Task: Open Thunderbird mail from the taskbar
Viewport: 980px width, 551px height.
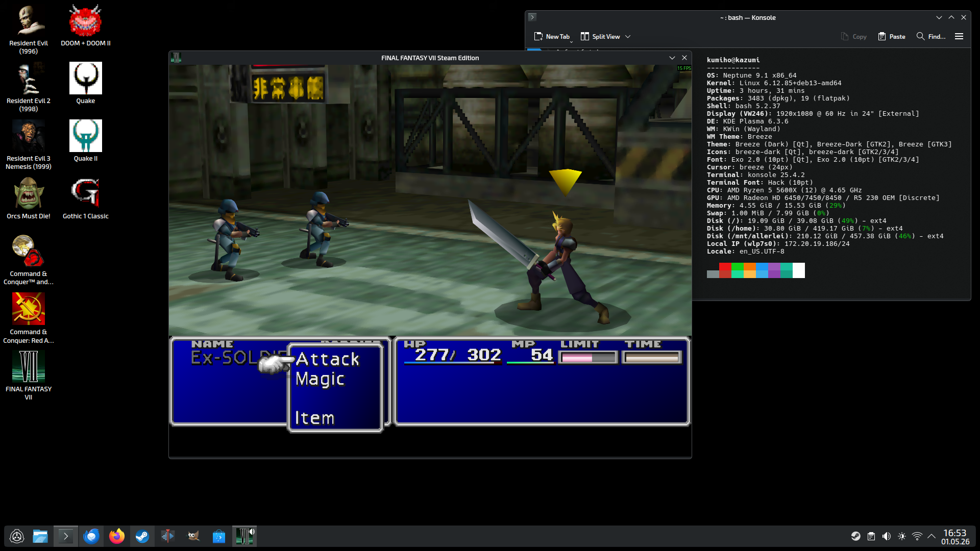Action: click(x=91, y=536)
